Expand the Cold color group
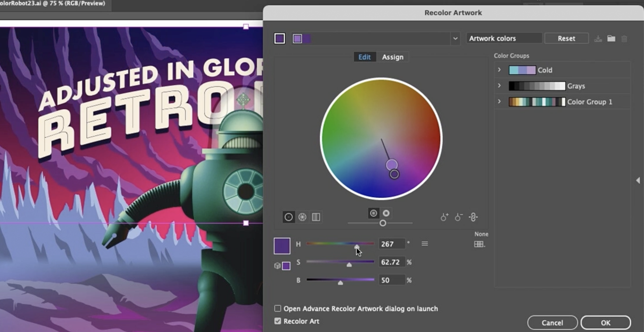This screenshot has height=332, width=644. (x=499, y=70)
